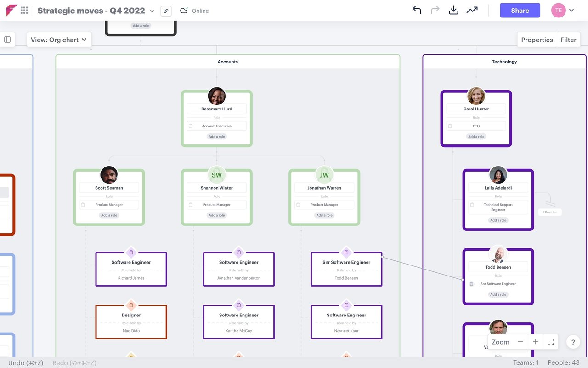Click the 1 Position badge near Laila Adelardi
Viewport: 588px width, 368px height.
coord(549,212)
